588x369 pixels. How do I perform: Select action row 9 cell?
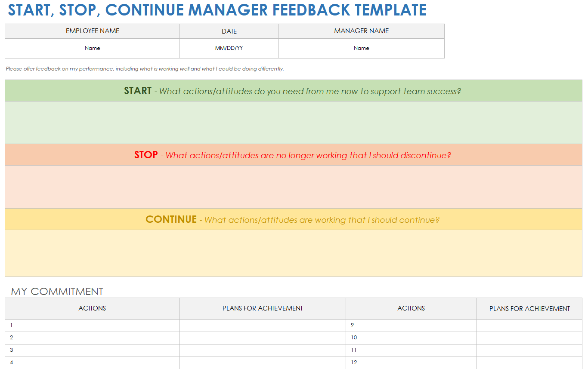point(411,326)
